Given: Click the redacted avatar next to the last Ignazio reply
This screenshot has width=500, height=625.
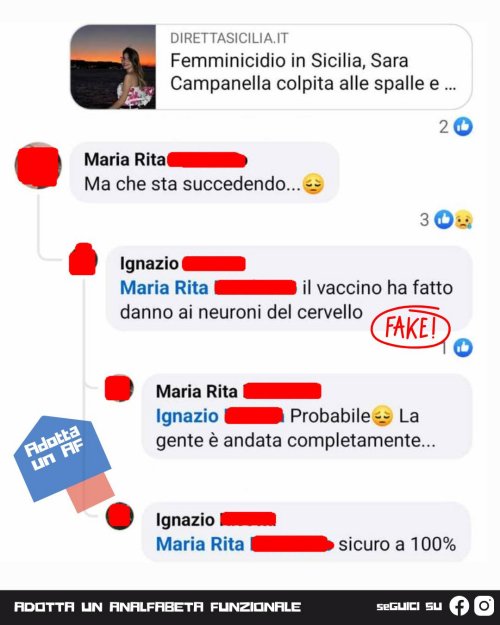Looking at the screenshot, I should [120, 516].
